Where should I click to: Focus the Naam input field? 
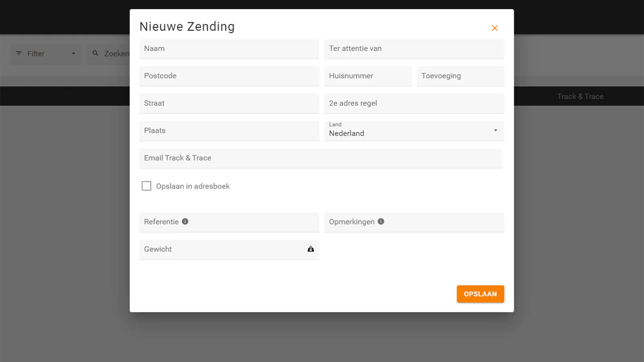click(x=229, y=49)
